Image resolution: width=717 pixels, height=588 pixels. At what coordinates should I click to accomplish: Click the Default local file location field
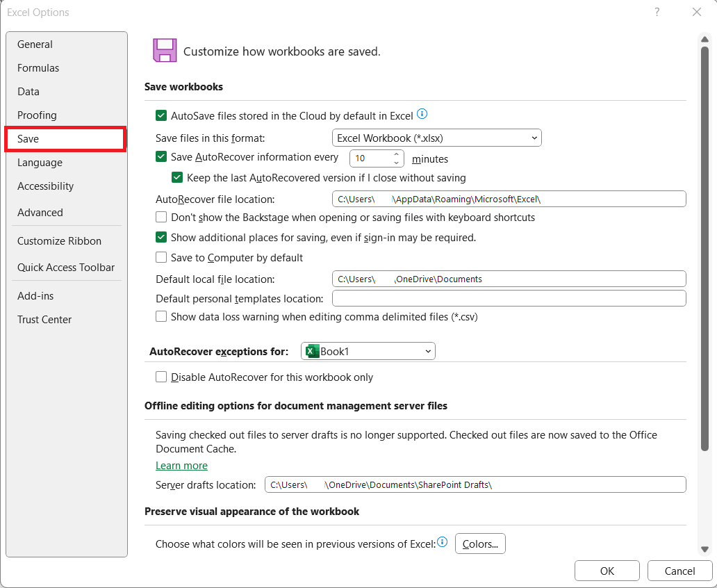pyautogui.click(x=509, y=279)
